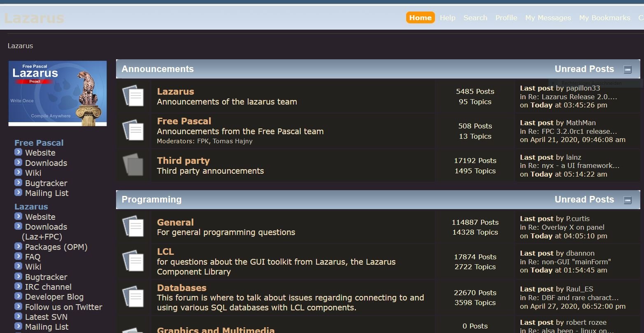Click arrow icon beside Free Pascal Downloads
644x333 pixels.
(18, 162)
